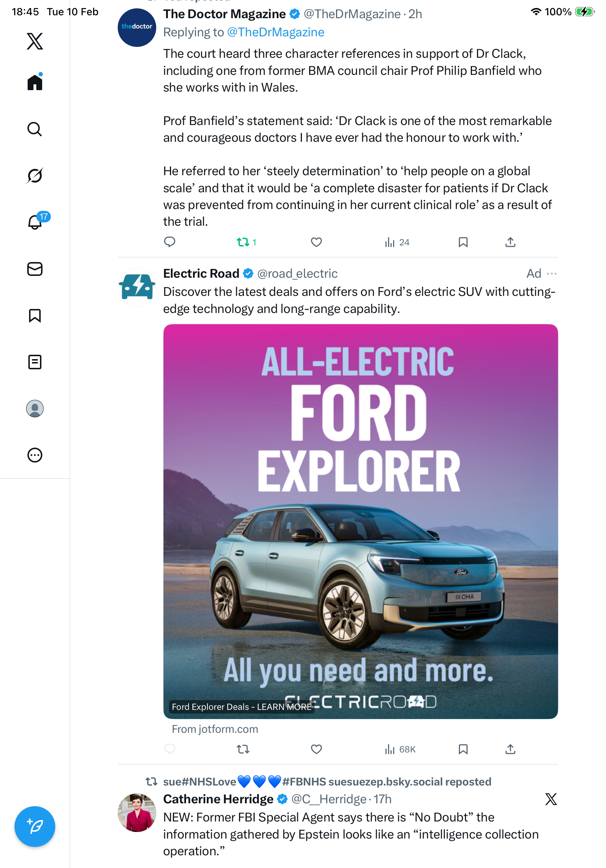Open Bookmarks in the sidebar
This screenshot has width=606, height=868.
pyautogui.click(x=35, y=315)
